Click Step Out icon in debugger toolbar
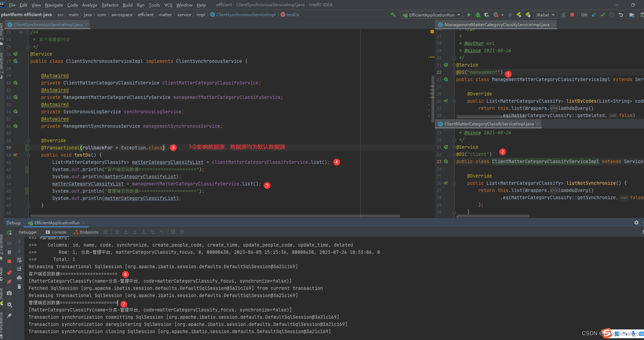This screenshot has width=644, height=340. [144, 232]
